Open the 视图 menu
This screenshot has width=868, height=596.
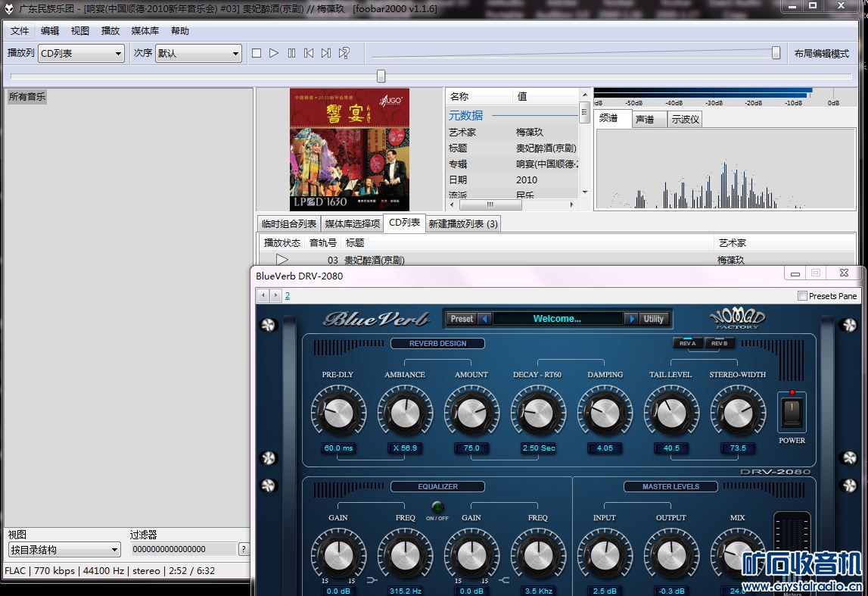pos(79,30)
